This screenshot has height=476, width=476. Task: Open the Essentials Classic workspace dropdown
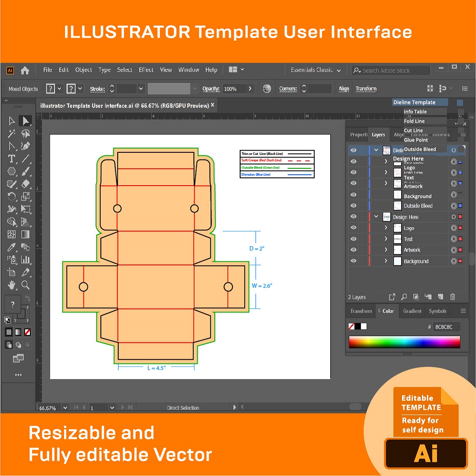pyautogui.click(x=316, y=70)
